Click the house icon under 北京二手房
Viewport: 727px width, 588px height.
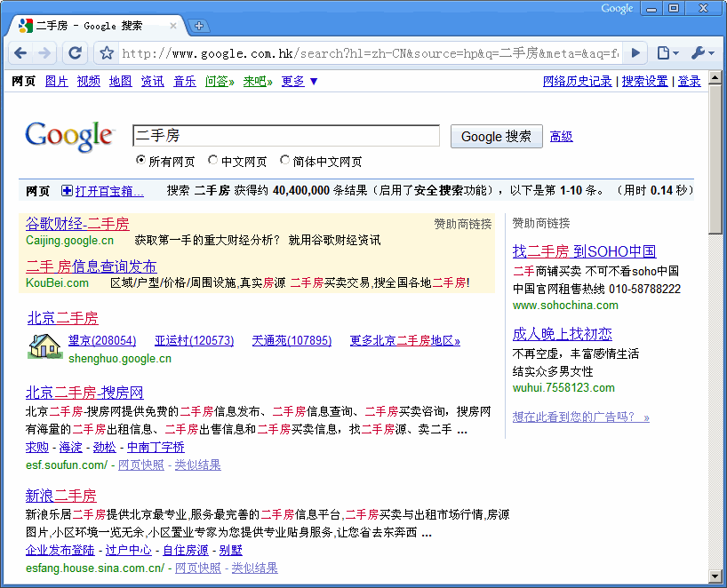pyautogui.click(x=44, y=346)
